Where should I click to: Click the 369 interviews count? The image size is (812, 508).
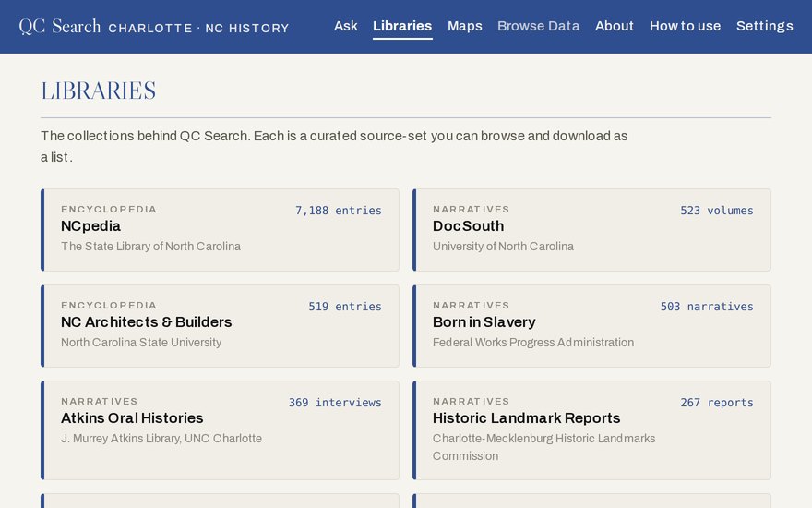pos(335,403)
